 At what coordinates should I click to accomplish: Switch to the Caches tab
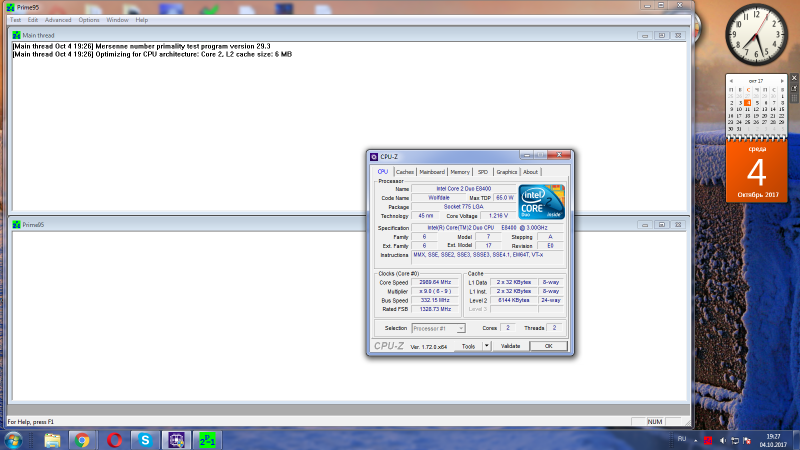pyautogui.click(x=405, y=172)
